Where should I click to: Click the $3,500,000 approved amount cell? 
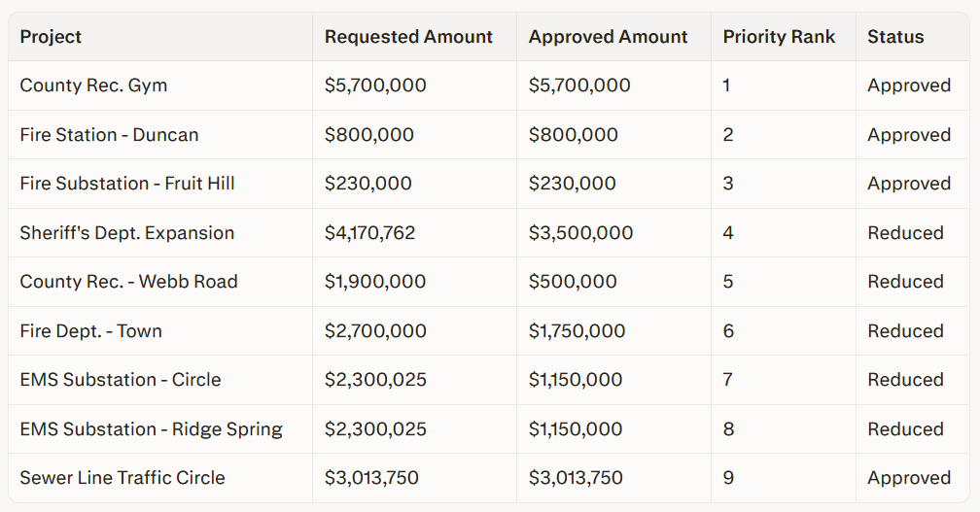click(x=580, y=233)
